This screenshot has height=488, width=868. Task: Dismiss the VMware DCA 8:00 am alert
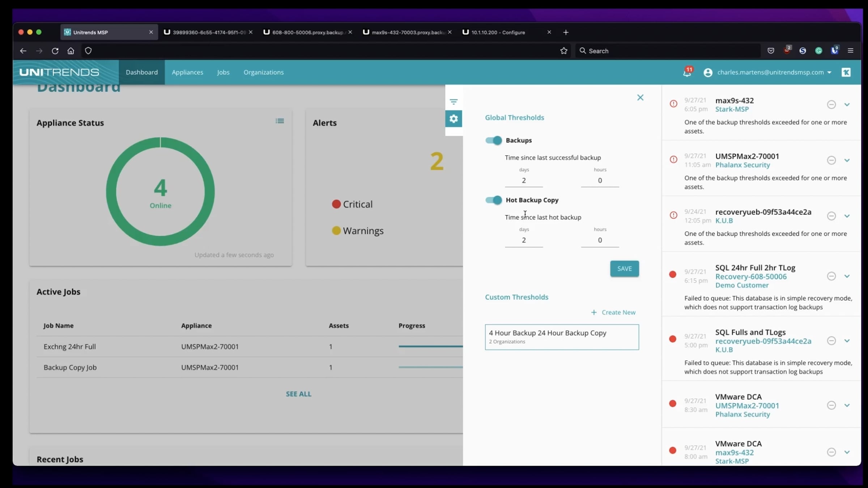(x=831, y=452)
